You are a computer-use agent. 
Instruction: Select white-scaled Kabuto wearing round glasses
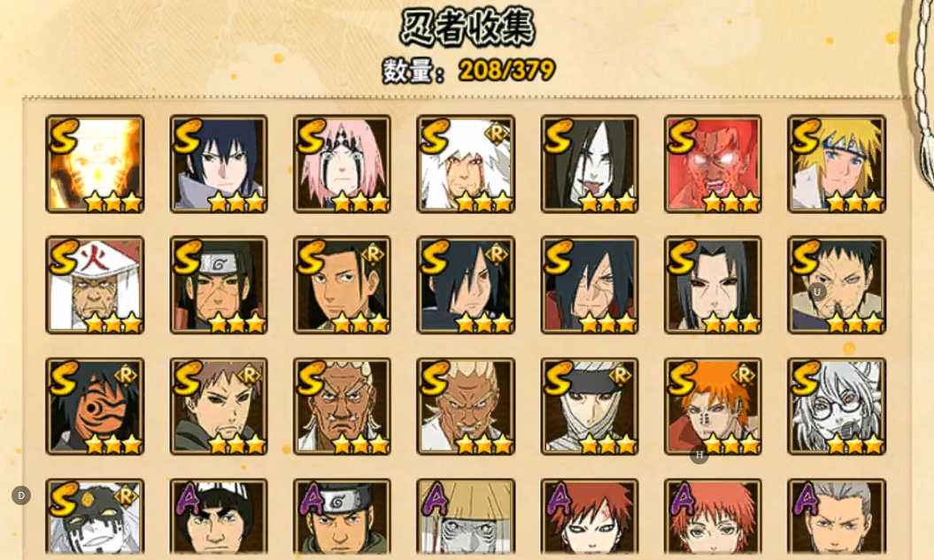(x=837, y=406)
